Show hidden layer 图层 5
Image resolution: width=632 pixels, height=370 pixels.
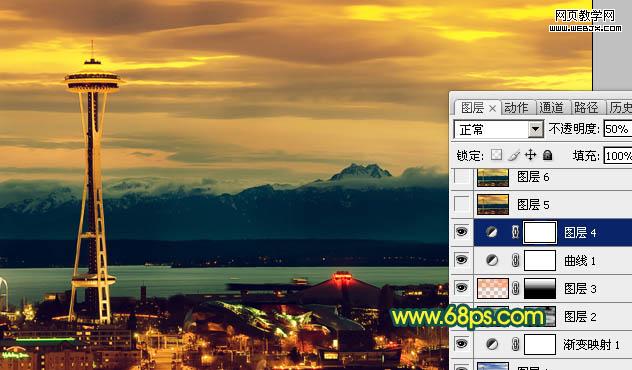(x=462, y=204)
